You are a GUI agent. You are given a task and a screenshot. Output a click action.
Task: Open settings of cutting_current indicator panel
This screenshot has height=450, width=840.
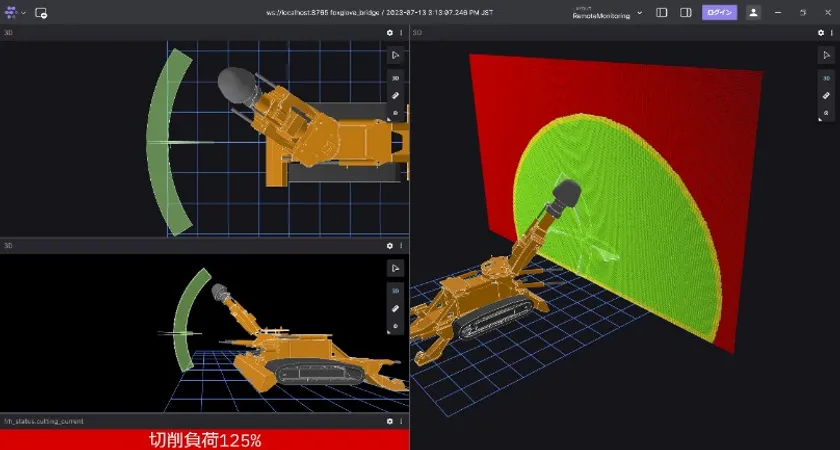[x=390, y=422]
